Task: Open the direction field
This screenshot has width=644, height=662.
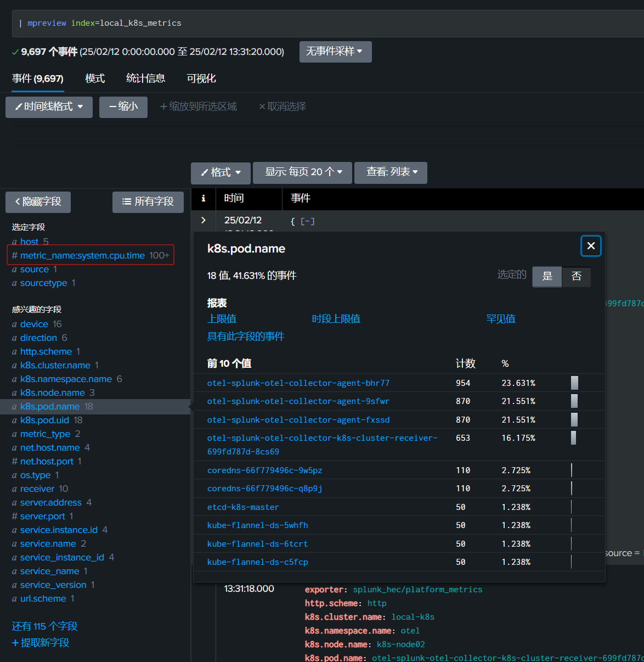Action: tap(38, 338)
